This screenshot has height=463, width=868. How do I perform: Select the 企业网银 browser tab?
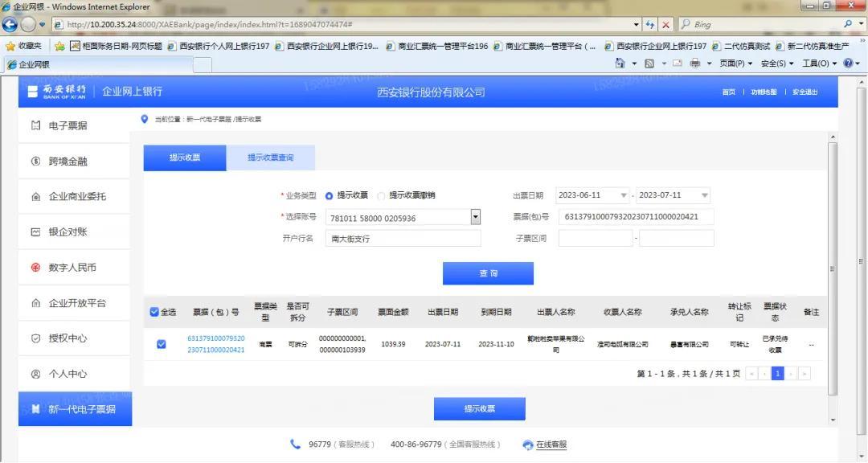coord(100,65)
